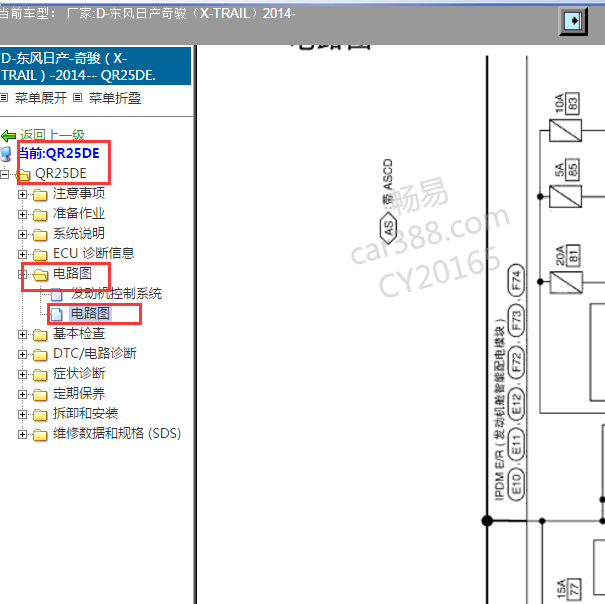Expand the 维修数据和规格 (SDS) folder
The image size is (605, 604).
(x=22, y=435)
